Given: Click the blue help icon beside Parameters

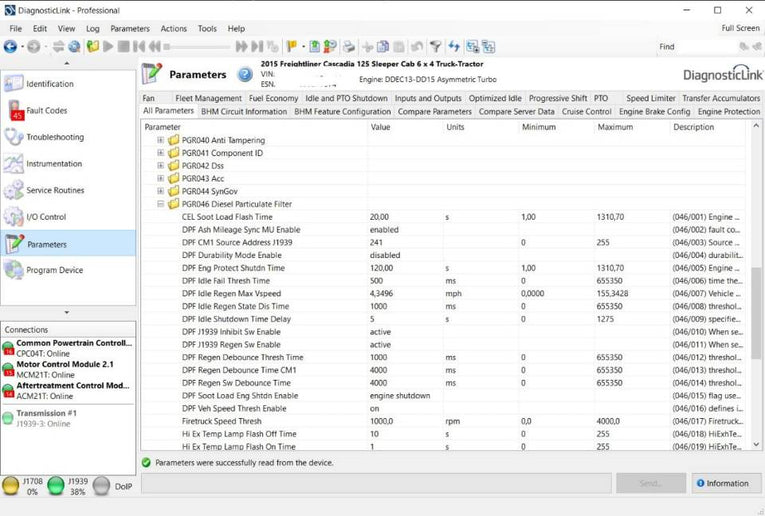Looking at the screenshot, I should [245, 74].
